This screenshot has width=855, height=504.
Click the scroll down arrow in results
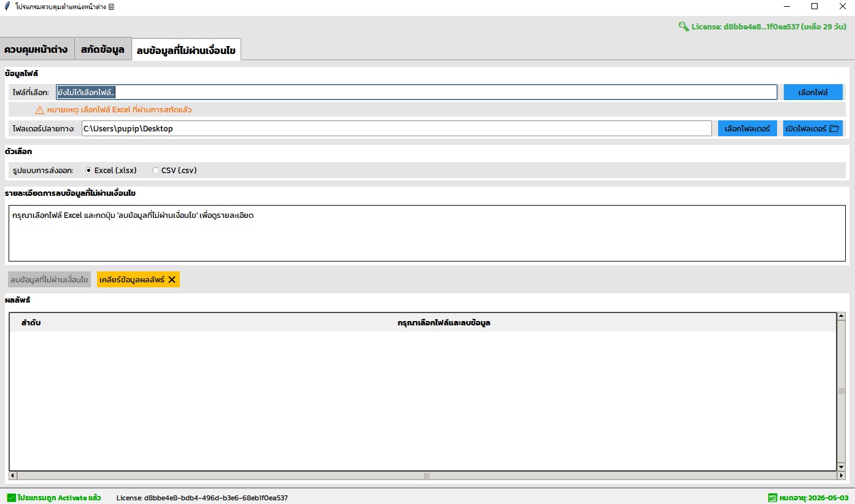tap(841, 467)
